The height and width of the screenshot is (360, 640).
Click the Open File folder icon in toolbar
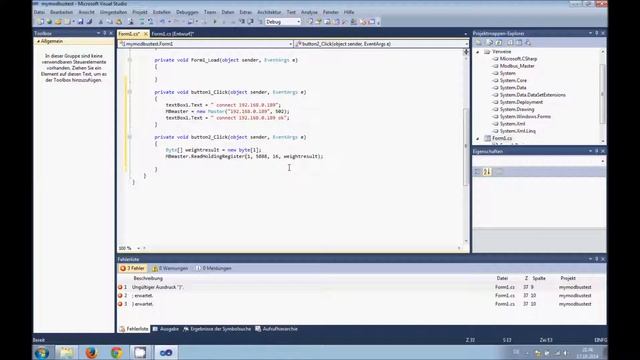[x=58, y=22]
